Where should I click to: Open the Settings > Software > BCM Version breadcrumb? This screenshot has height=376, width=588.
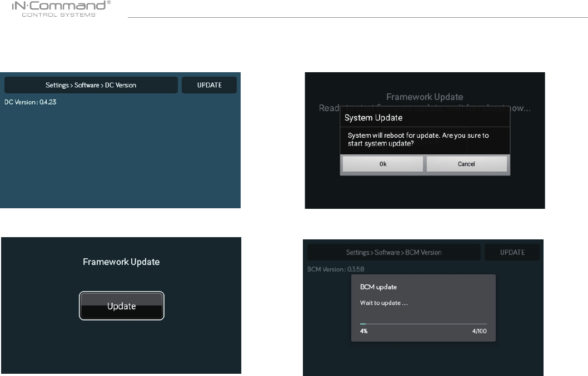pyautogui.click(x=393, y=252)
